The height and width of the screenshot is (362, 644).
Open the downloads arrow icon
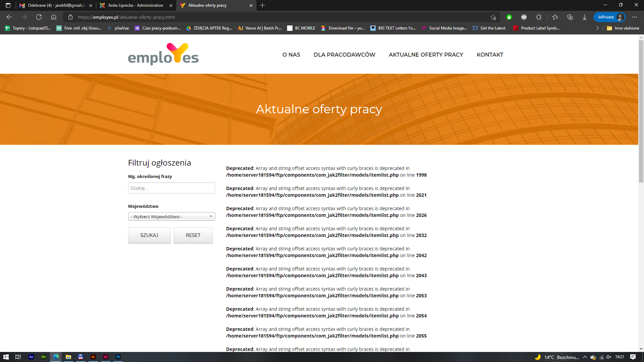tap(585, 17)
